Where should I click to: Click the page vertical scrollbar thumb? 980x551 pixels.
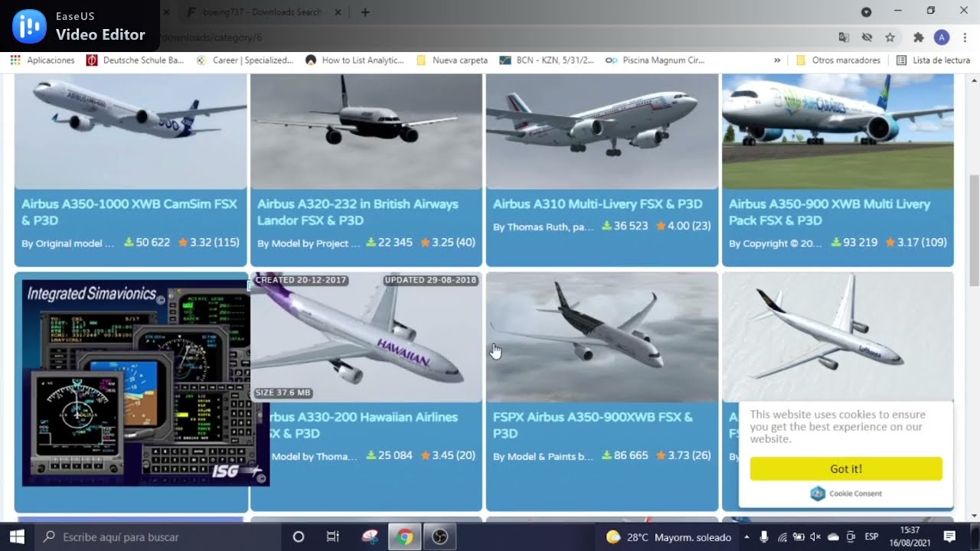click(x=974, y=230)
